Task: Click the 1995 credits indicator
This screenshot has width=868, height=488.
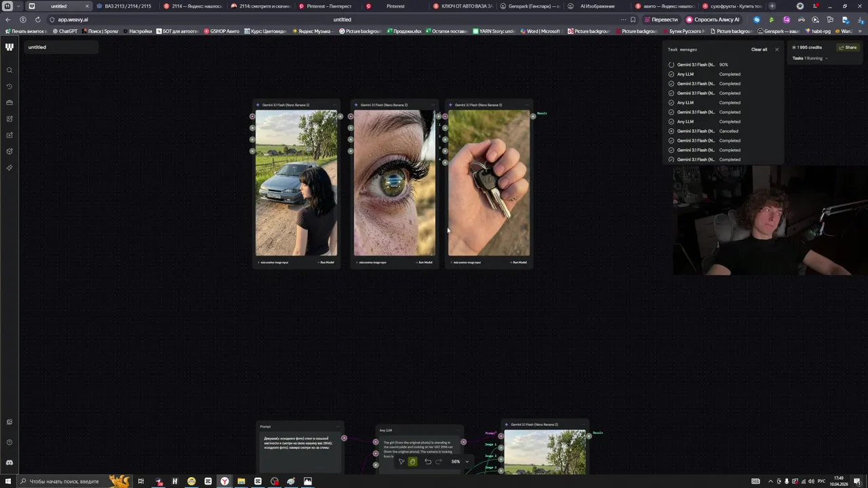Action: coord(807,47)
